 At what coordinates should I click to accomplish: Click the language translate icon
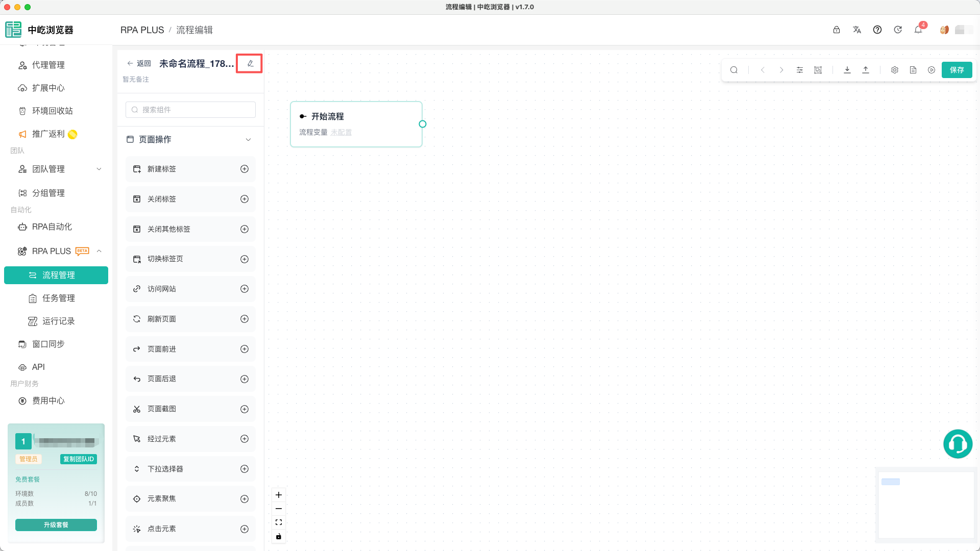857,30
